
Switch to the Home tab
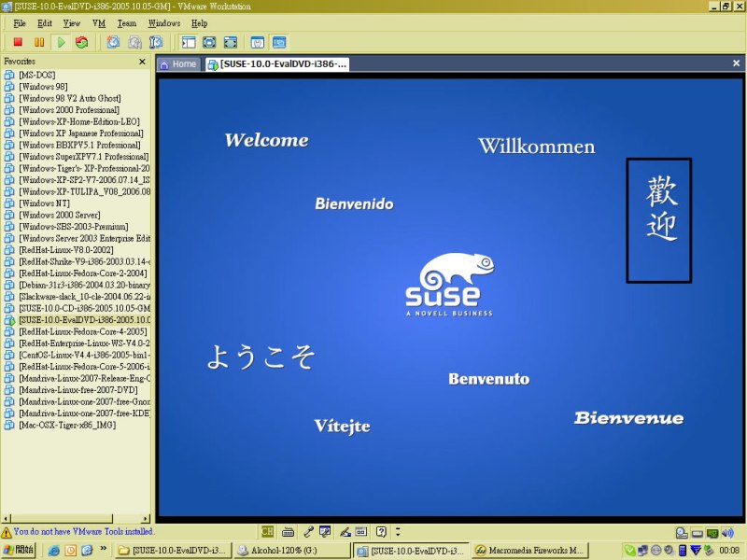click(x=178, y=64)
